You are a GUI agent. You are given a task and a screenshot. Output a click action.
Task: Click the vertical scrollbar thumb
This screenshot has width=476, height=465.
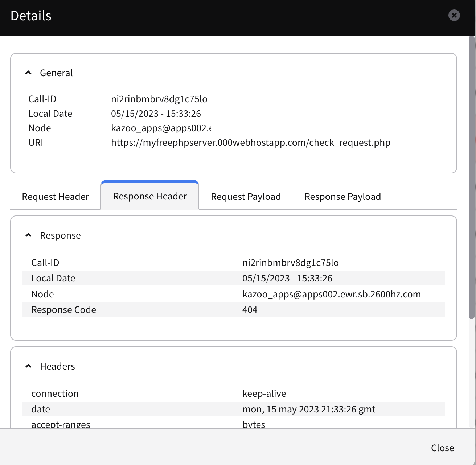click(x=472, y=178)
